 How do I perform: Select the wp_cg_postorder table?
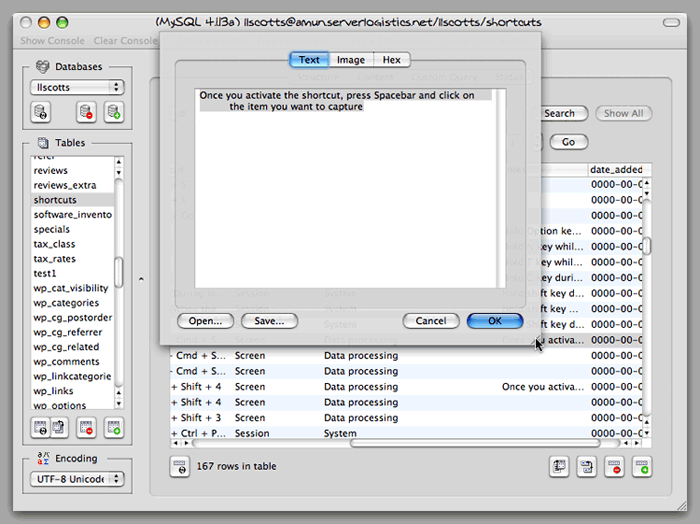[x=73, y=318]
